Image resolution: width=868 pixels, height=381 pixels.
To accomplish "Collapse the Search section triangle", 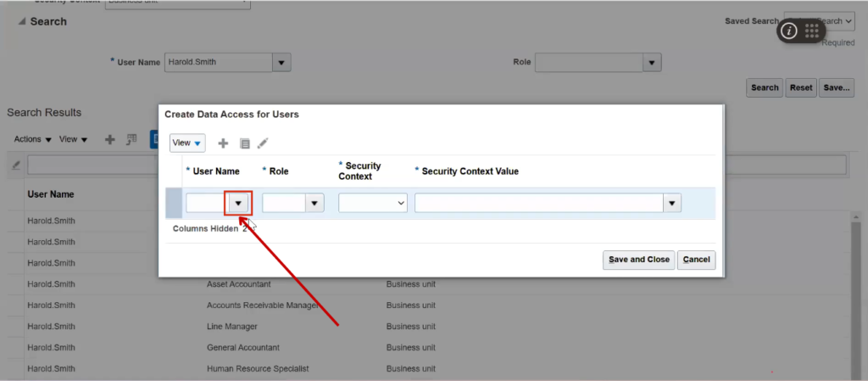I will [x=21, y=22].
